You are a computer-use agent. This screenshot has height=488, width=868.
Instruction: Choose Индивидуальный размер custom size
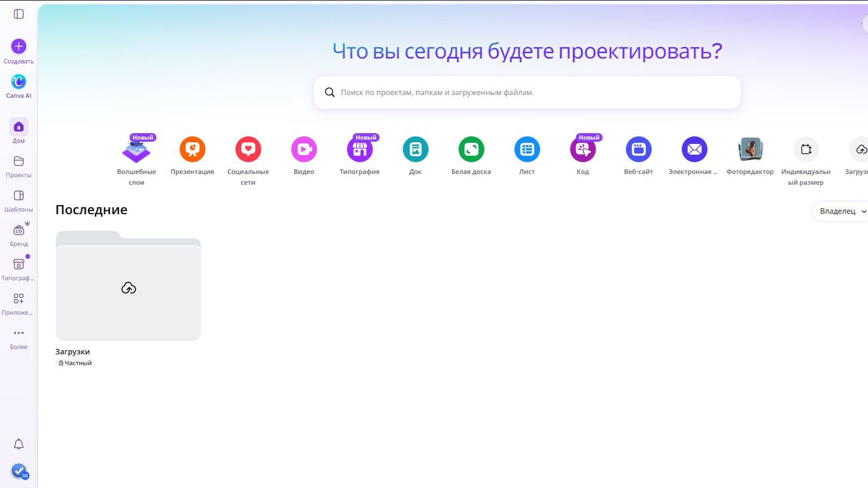806,149
